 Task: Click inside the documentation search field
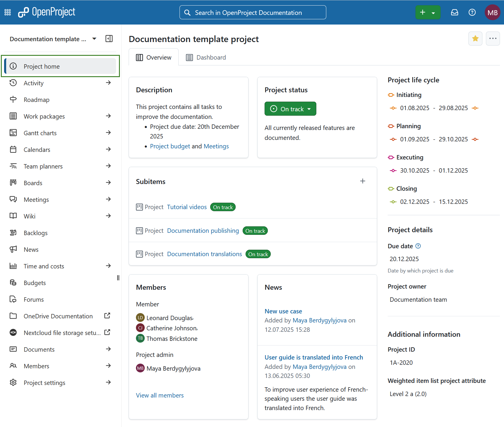point(253,12)
